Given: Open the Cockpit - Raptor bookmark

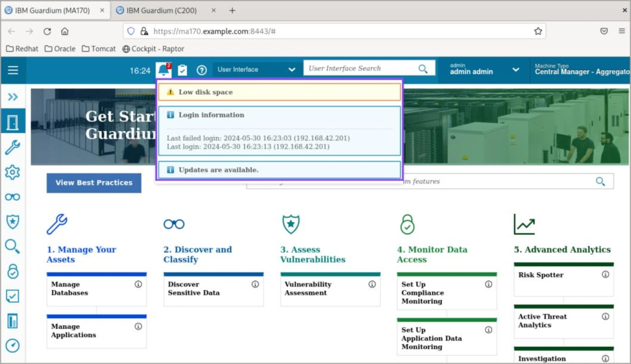Looking at the screenshot, I should pyautogui.click(x=153, y=49).
